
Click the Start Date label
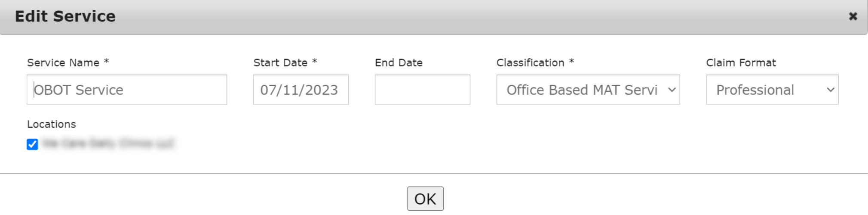pyautogui.click(x=280, y=63)
